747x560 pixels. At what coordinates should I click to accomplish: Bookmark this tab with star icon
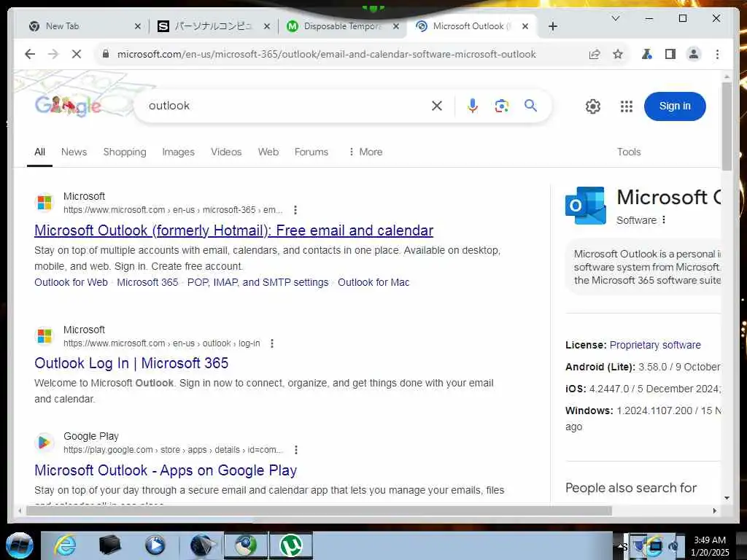point(618,54)
